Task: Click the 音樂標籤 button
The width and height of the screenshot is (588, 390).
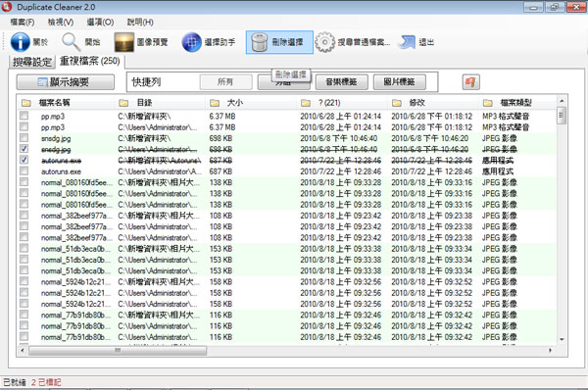Action: point(341,82)
